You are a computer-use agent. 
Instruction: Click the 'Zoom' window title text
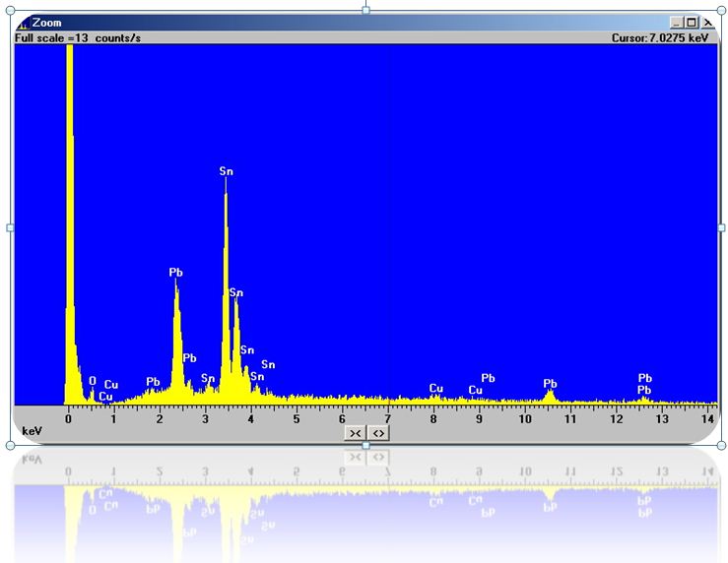pos(46,23)
